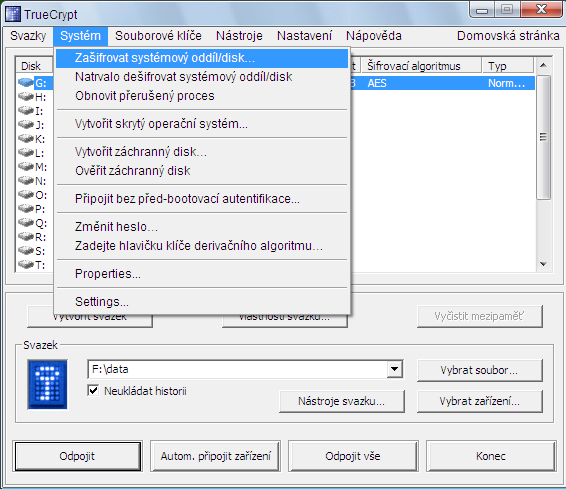Open Nástroje svazku... button
The image size is (566, 489).
click(x=341, y=401)
